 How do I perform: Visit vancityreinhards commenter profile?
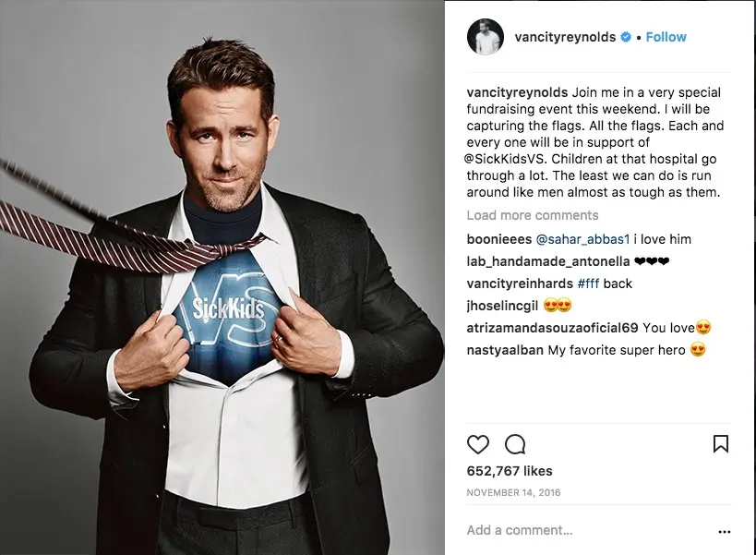(520, 284)
